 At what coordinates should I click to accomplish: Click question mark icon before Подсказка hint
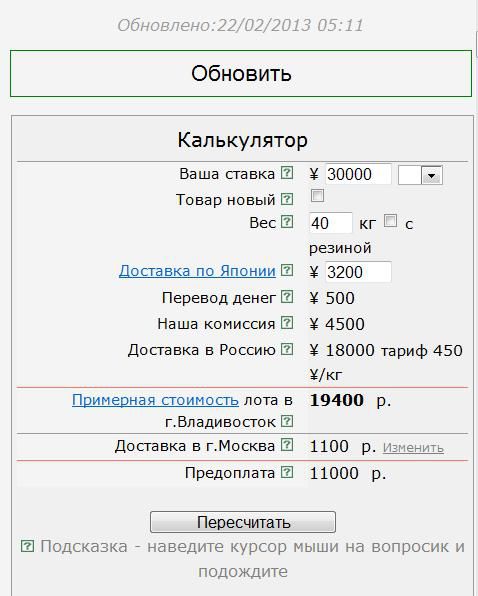(x=27, y=546)
